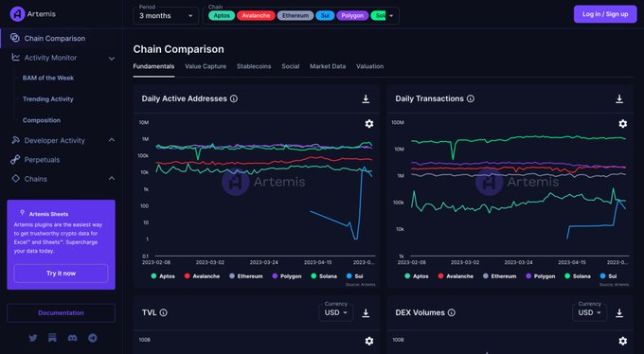Open the Discord icon in sidebar footer
This screenshot has height=354, width=644.
click(x=72, y=338)
